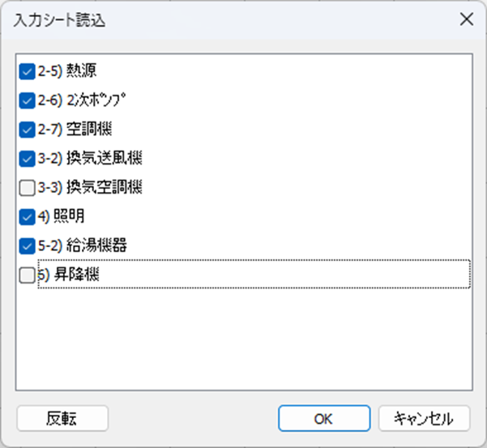Image resolution: width=487 pixels, height=448 pixels.
Task: Select the 3-2) 換気送風機 item text
Action: point(90,158)
